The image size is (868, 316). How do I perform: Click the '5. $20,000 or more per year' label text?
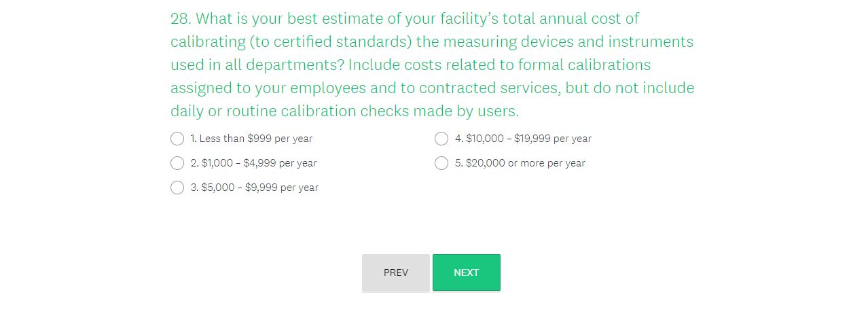coord(520,163)
